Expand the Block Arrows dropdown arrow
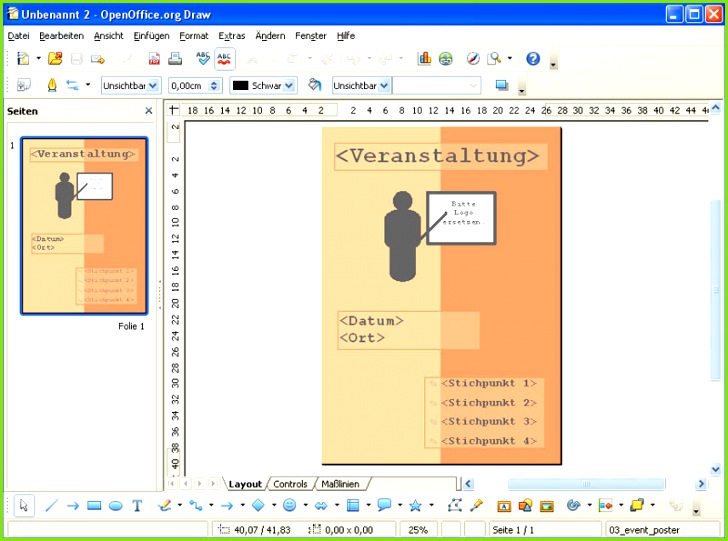Screen dimensions: 728x541 [x=337, y=505]
